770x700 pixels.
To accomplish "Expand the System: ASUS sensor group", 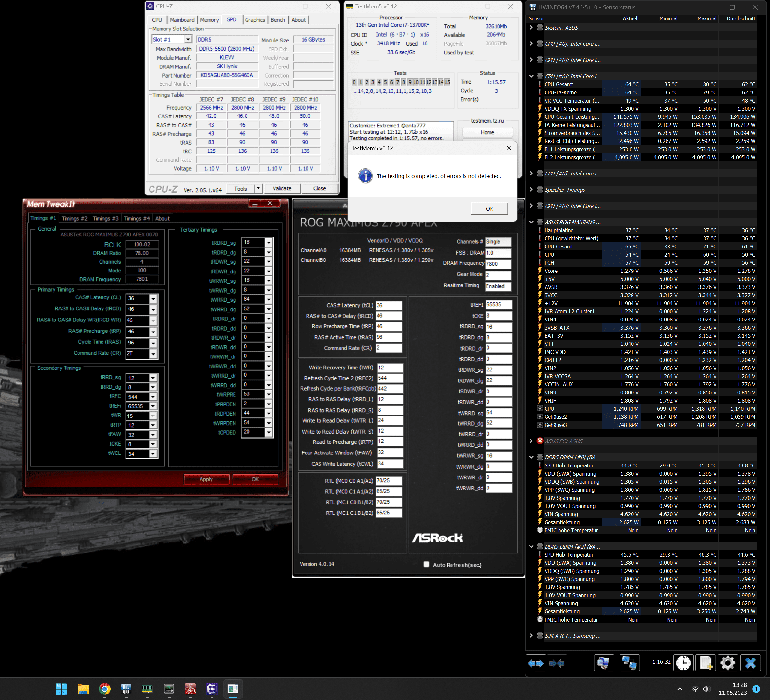I will pos(531,28).
